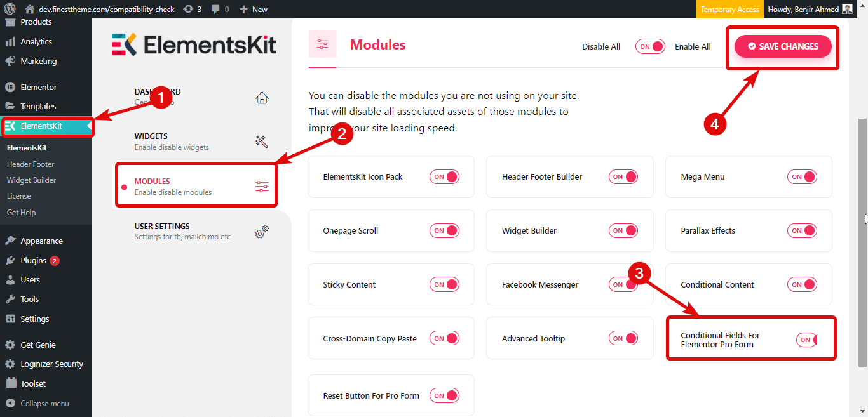Viewport: 868px width, 417px height.
Task: Toggle Mega Menu module switch
Action: (x=802, y=177)
